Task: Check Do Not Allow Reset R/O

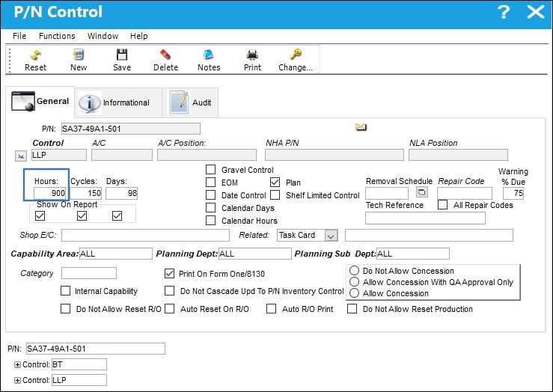Action: point(65,309)
